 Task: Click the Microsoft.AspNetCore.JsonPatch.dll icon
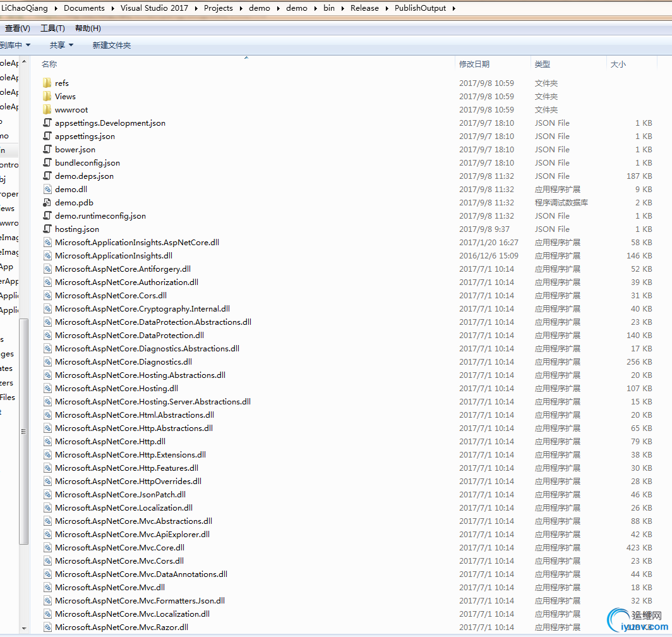47,495
